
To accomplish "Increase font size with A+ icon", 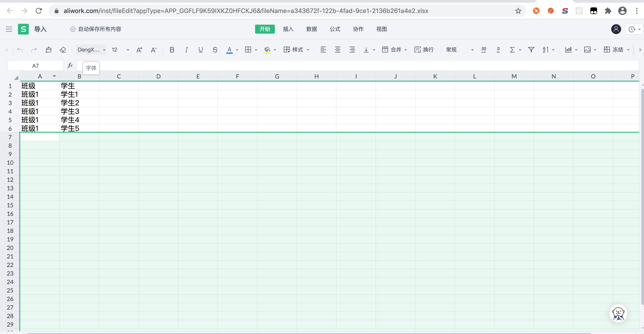I will coord(139,50).
